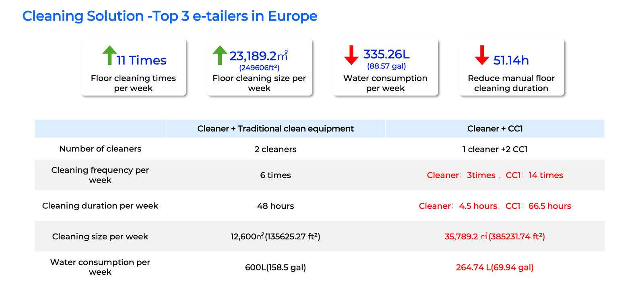644x295 pixels.
Task: Click the 2 cleaners table cell
Action: (275, 149)
